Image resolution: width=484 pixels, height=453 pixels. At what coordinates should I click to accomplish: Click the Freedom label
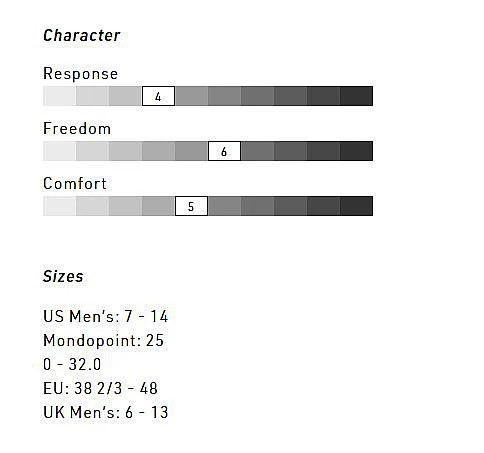[x=77, y=128]
